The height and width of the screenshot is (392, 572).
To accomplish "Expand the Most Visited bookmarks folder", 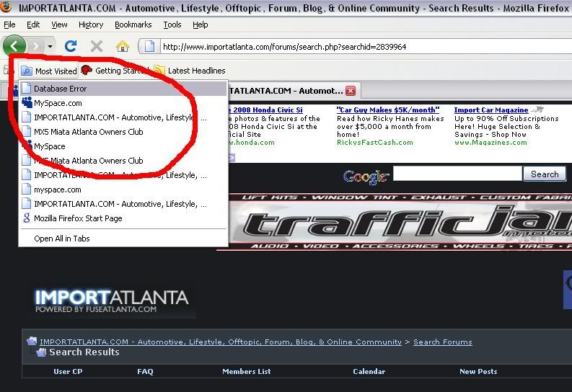I will coord(49,71).
